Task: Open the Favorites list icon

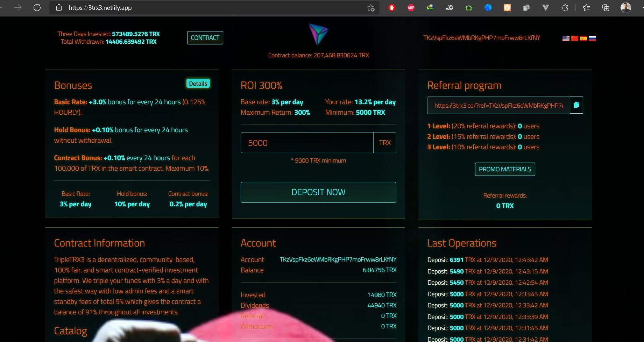Action: pyautogui.click(x=586, y=8)
